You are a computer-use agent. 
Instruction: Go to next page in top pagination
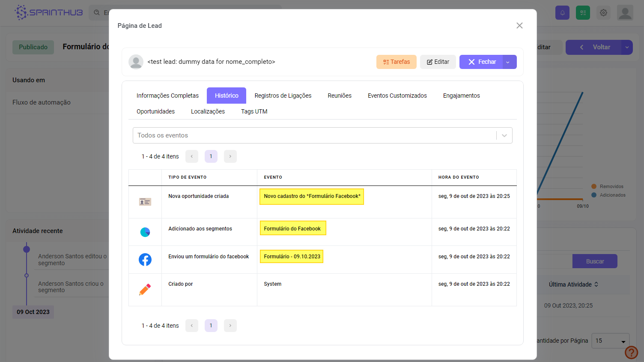click(230, 156)
